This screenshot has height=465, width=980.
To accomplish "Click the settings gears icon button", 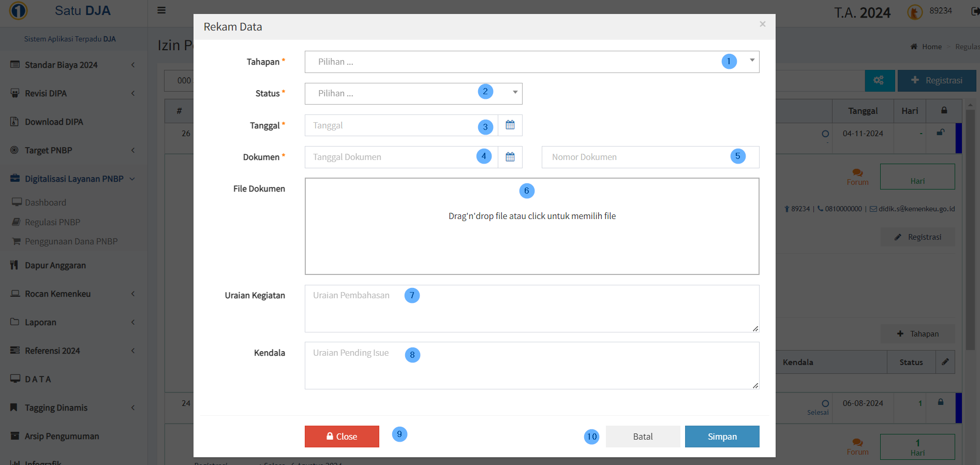I will click(x=879, y=80).
